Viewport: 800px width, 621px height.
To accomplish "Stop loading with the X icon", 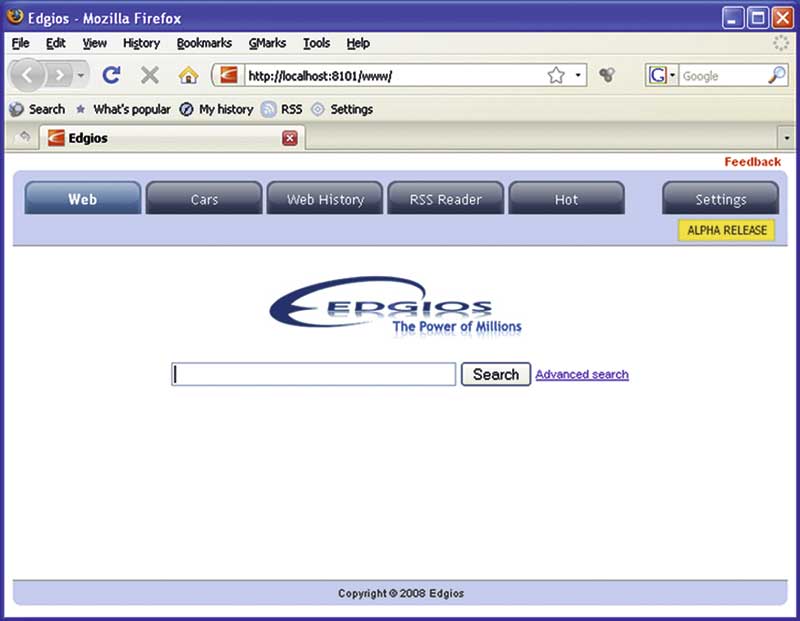I will (149, 76).
